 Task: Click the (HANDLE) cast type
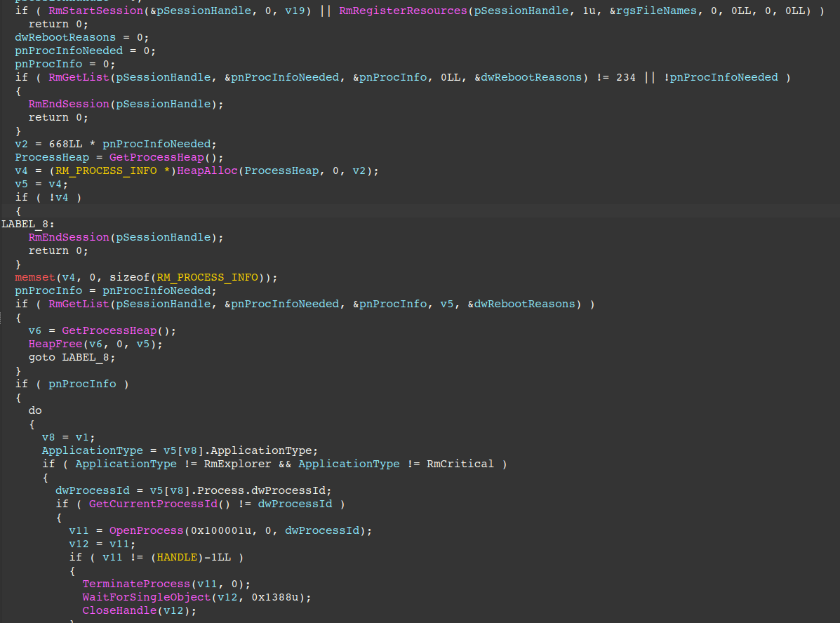[177, 558]
